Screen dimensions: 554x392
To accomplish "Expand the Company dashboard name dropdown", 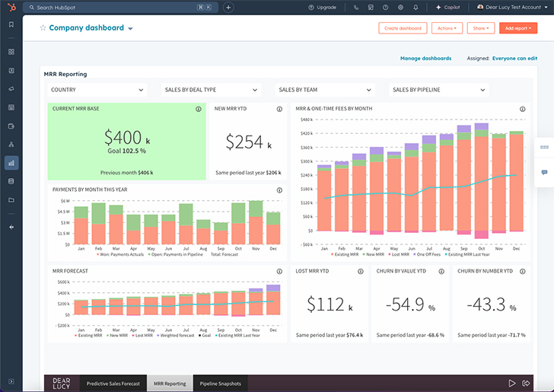I will pyautogui.click(x=130, y=29).
